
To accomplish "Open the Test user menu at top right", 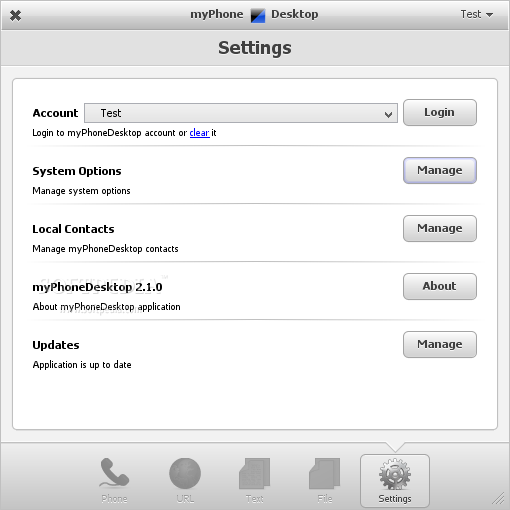I will [477, 14].
